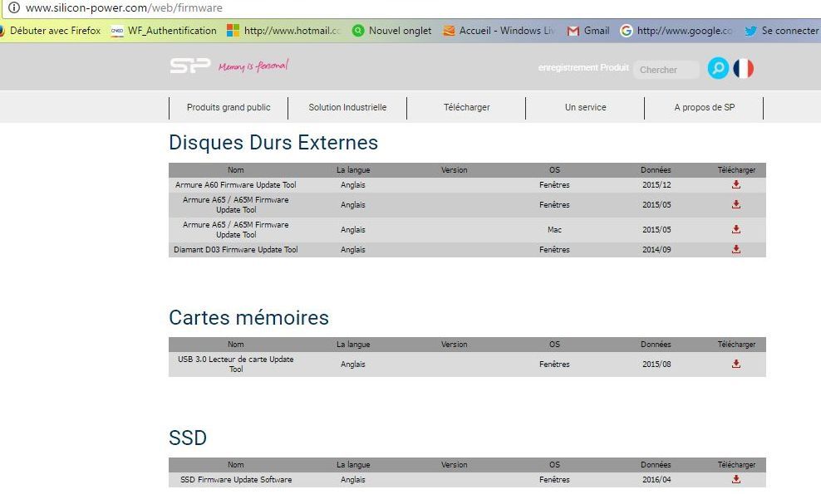Screen dimensions: 821x504
Task: Download SSD Firmware Update Software
Action: (x=736, y=479)
